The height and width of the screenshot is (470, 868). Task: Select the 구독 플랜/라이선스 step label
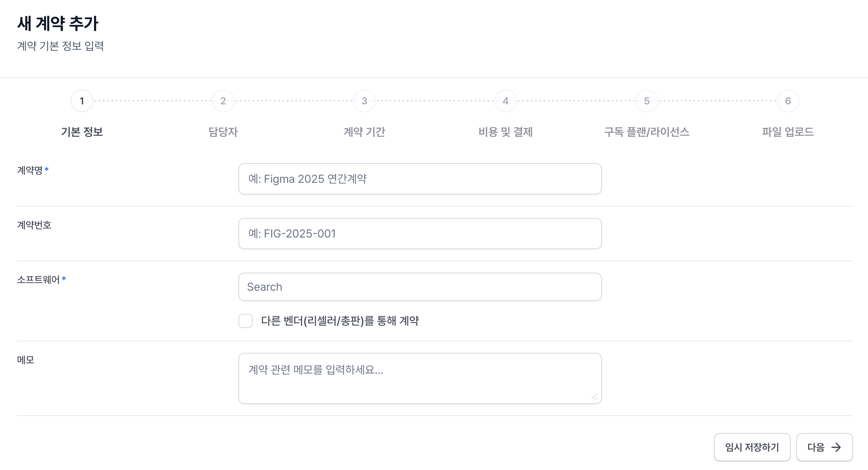click(x=647, y=132)
